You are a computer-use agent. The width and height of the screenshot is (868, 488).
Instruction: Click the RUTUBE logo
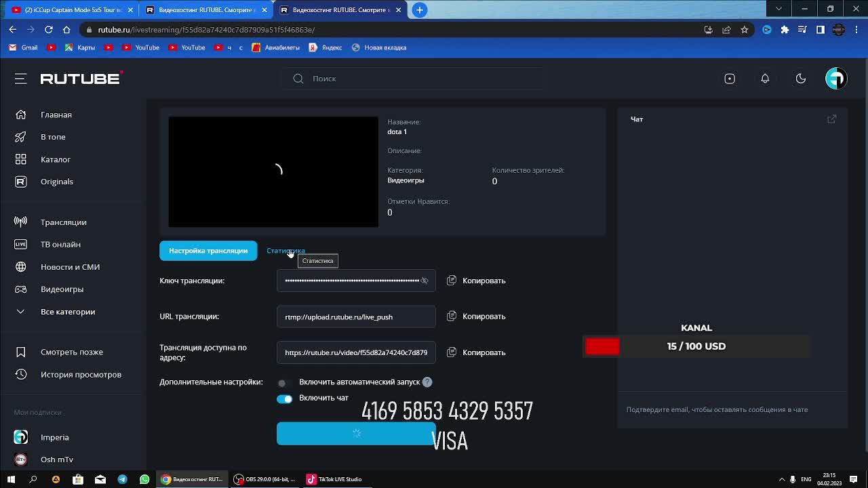coord(81,79)
